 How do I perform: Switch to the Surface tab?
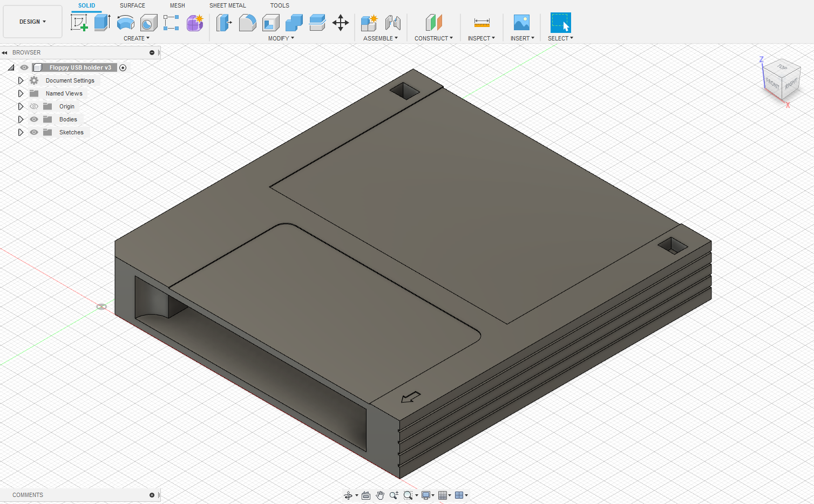coord(132,5)
